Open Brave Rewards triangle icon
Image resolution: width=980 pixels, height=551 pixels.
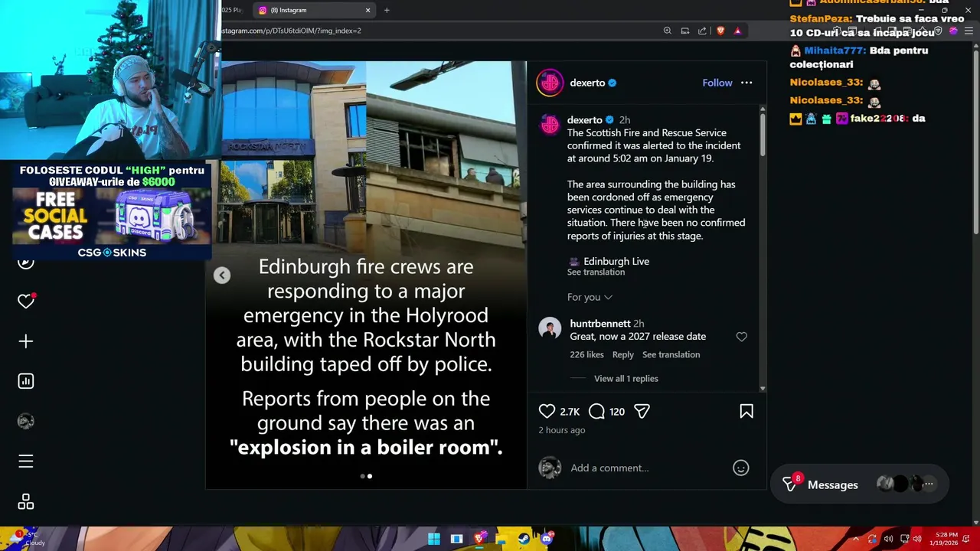point(737,31)
